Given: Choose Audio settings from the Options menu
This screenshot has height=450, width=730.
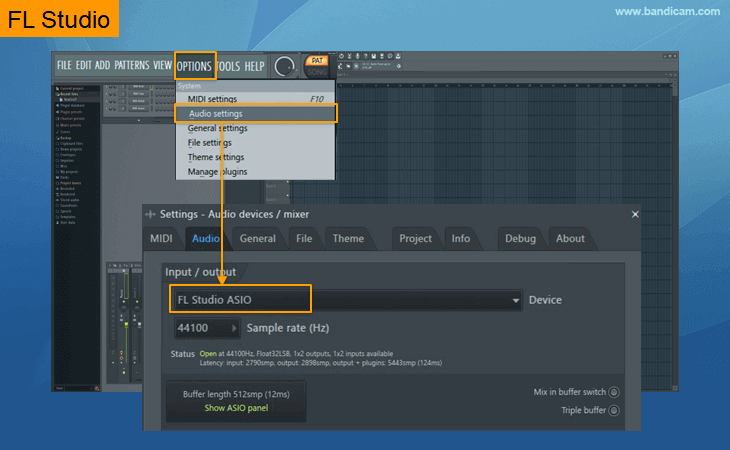Looking at the screenshot, I should coord(256,114).
